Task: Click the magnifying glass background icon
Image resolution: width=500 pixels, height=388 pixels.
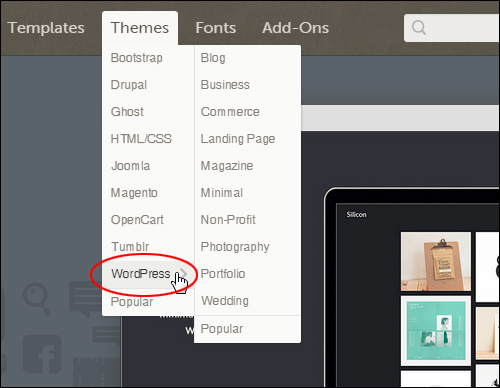Action: click(36, 299)
